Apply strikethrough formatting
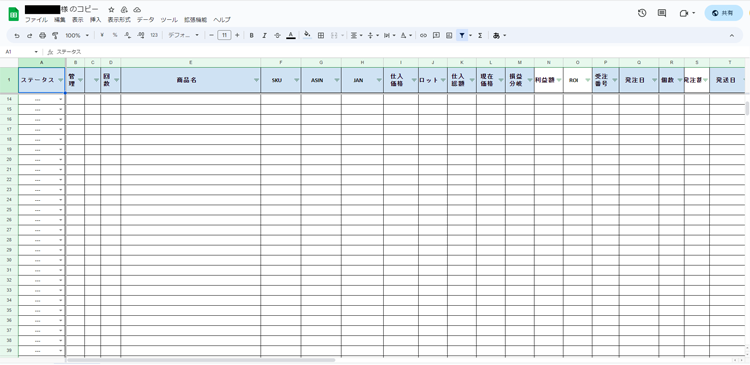Viewport: 750px width, 365px height. [277, 35]
